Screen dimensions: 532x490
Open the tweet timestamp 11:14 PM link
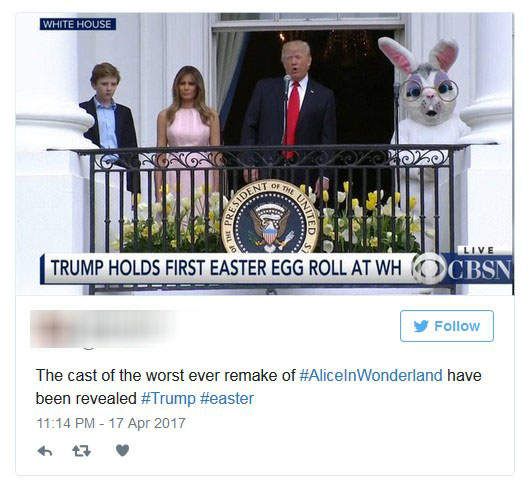tap(111, 423)
